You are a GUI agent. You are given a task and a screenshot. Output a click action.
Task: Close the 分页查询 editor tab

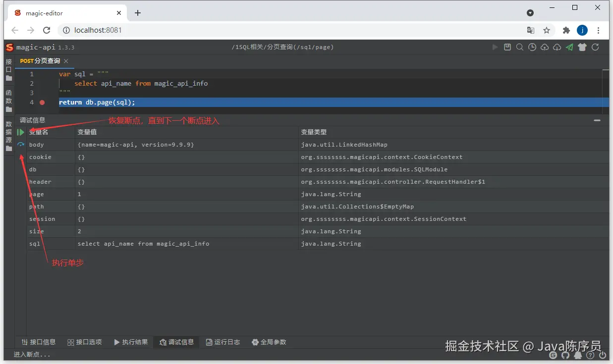(66, 61)
